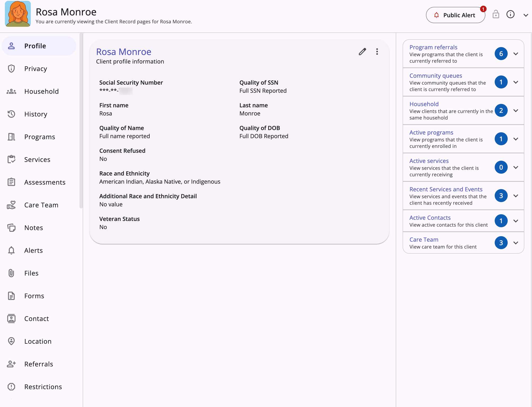Click the pencil edit icon on profile card
Screen dimensions: 532x407
point(362,52)
